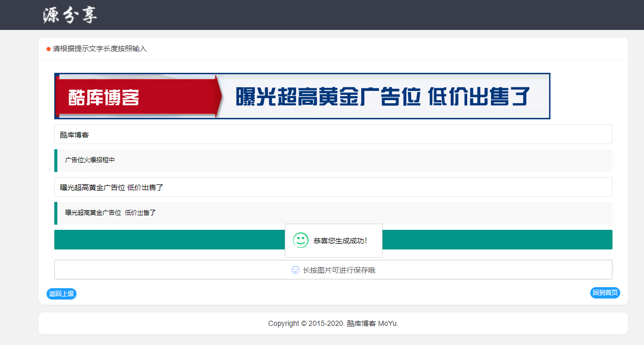Screen dimensions: 644x345
Task: Dismiss the 恭喜您生成成功 popup
Action: (x=333, y=240)
